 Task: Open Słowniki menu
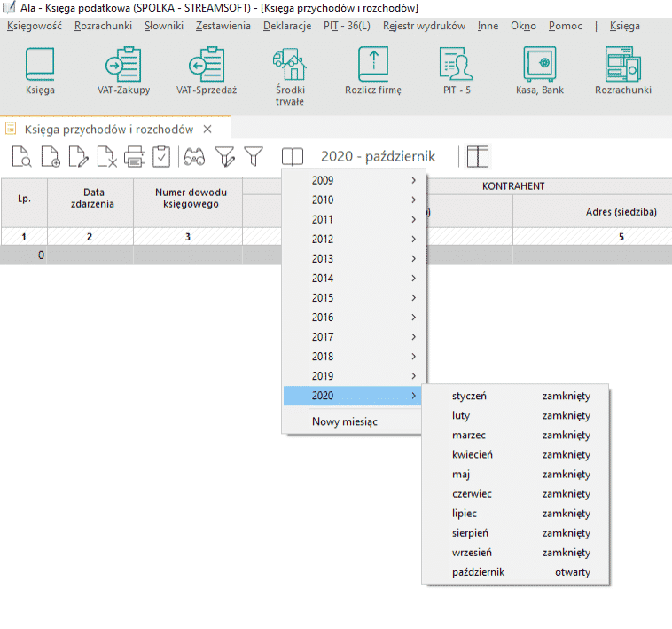[164, 26]
